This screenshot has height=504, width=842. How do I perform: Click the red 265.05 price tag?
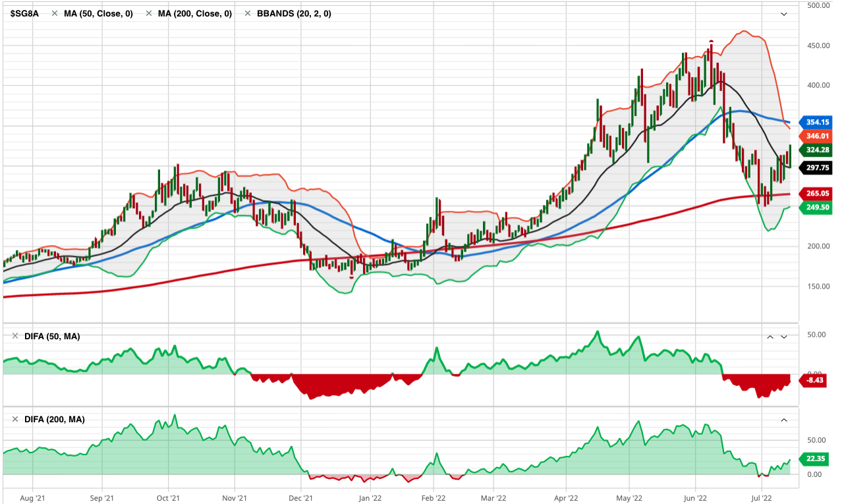click(817, 194)
